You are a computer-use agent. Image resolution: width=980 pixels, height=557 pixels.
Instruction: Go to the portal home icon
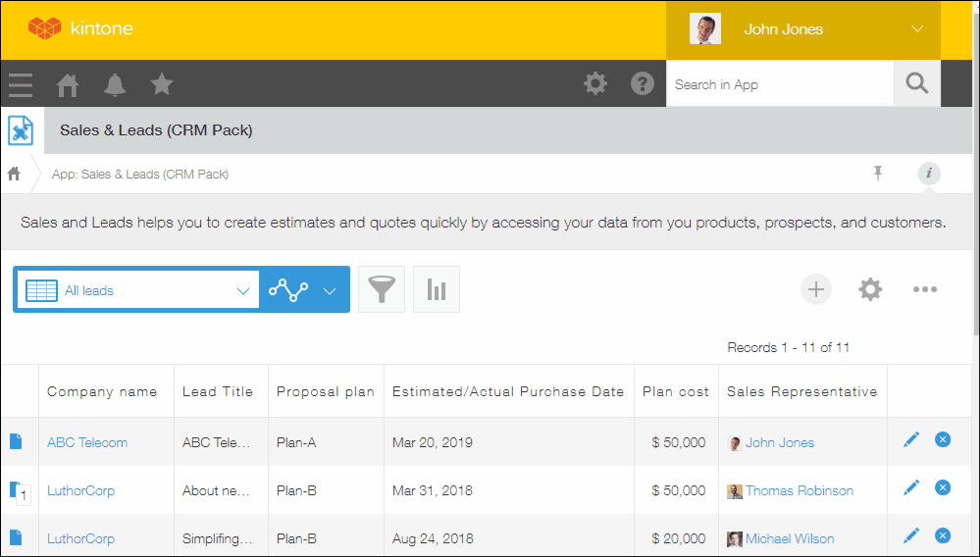[68, 84]
